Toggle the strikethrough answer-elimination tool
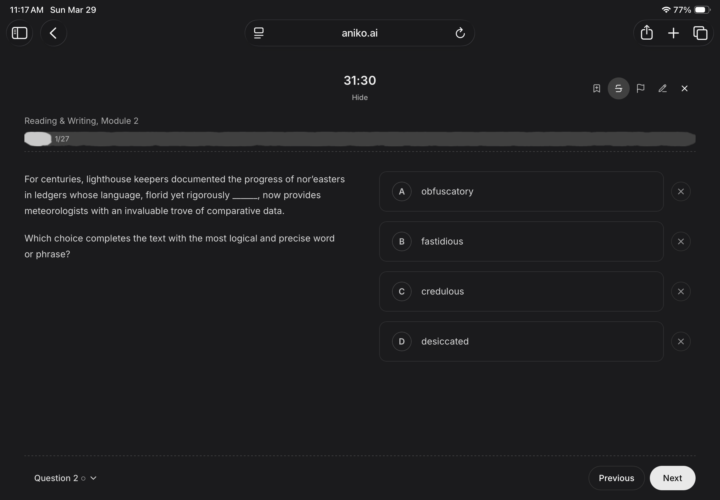This screenshot has width=720, height=500. pyautogui.click(x=618, y=88)
